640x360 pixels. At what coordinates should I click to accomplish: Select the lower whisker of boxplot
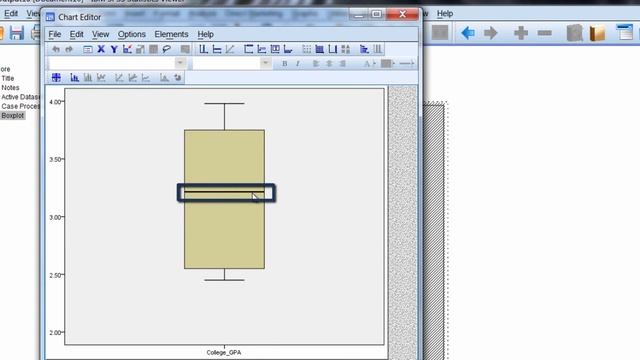(224, 275)
